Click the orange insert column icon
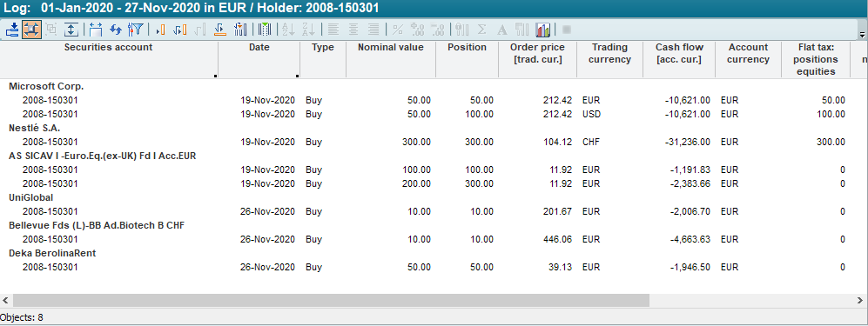The width and height of the screenshot is (868, 326). [160, 30]
